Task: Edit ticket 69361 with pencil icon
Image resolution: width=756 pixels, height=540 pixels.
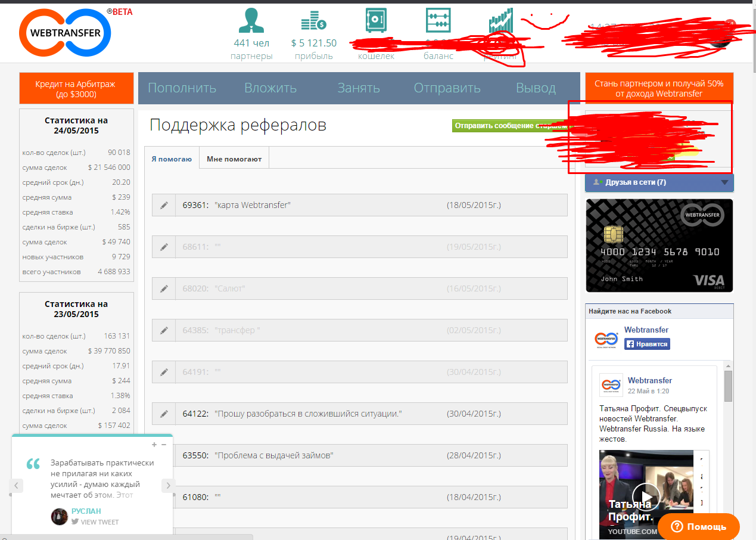Action: click(x=164, y=205)
